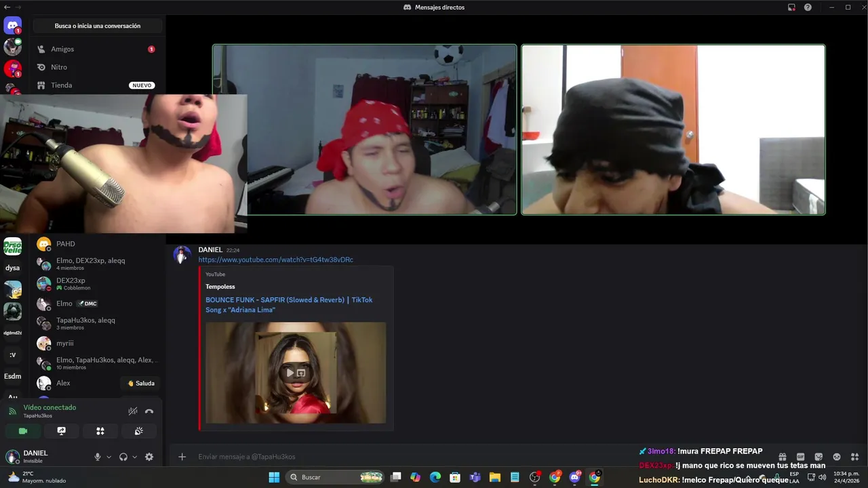This screenshot has width=868, height=488.
Task: Open the 'dysa' server icon
Action: point(12,268)
